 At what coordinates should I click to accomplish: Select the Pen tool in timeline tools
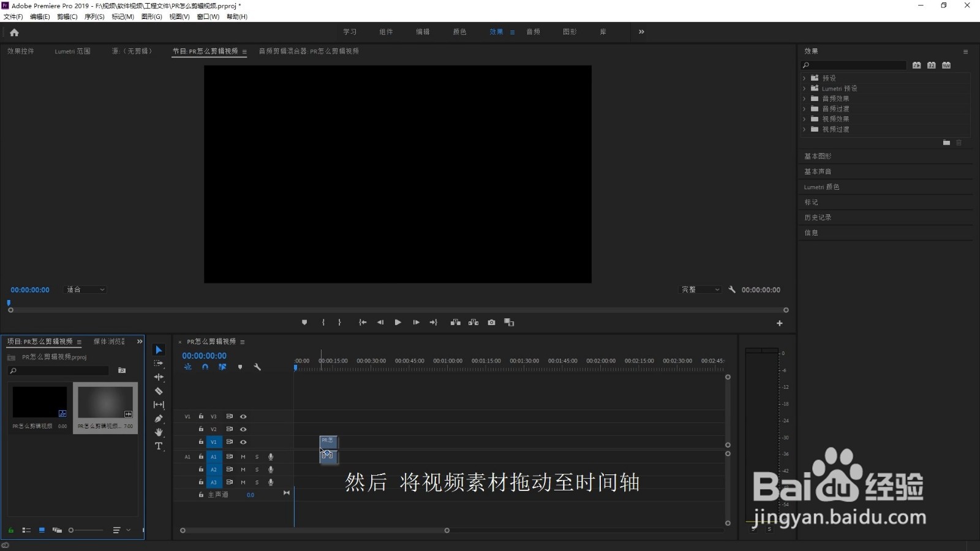(x=159, y=418)
